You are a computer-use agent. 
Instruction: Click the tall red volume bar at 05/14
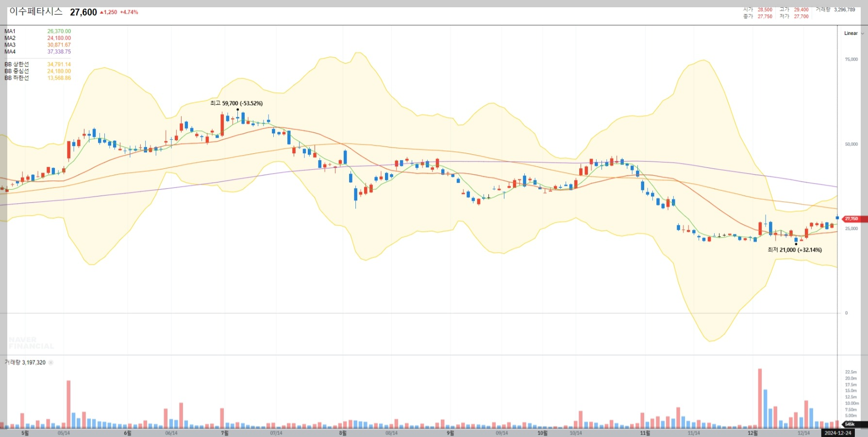coord(68,404)
